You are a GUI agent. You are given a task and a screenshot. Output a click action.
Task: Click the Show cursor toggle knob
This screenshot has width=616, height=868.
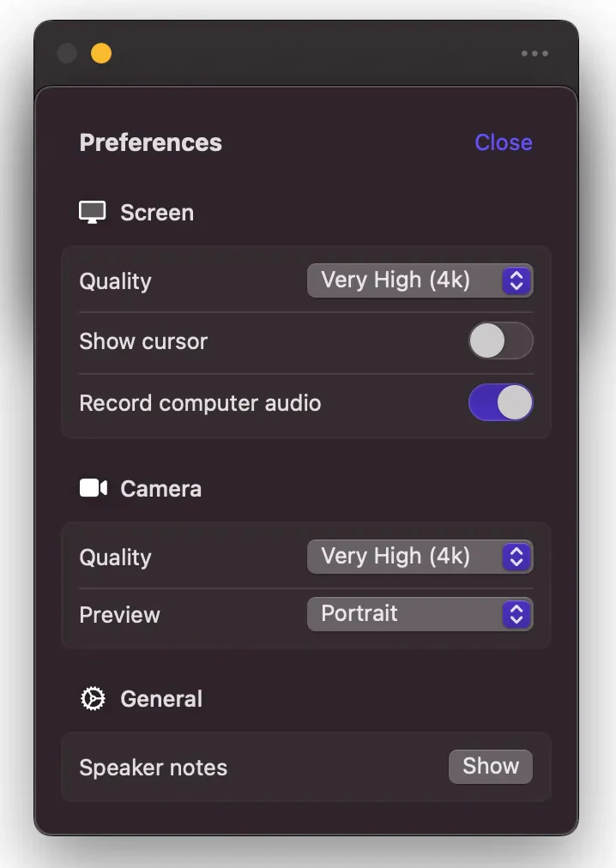coord(489,341)
